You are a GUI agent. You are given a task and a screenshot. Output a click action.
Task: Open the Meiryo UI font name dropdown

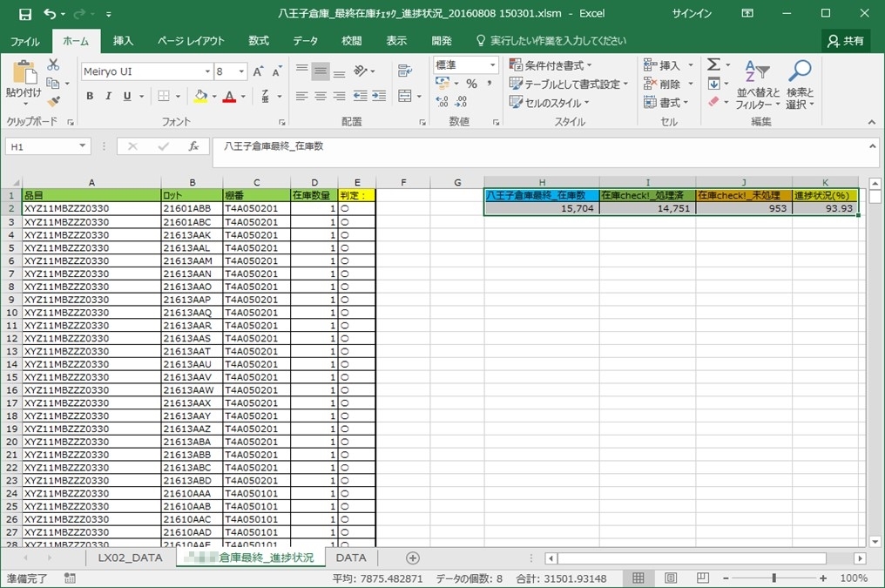(x=207, y=71)
